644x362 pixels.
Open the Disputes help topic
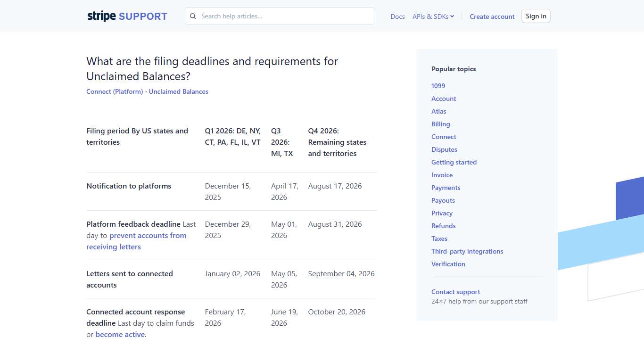pyautogui.click(x=444, y=149)
